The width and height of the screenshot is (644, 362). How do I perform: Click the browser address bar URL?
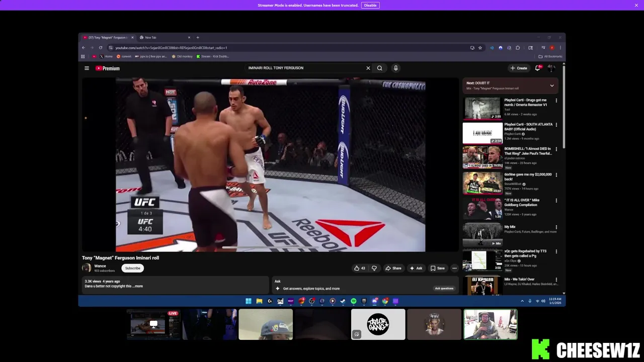click(171, 48)
